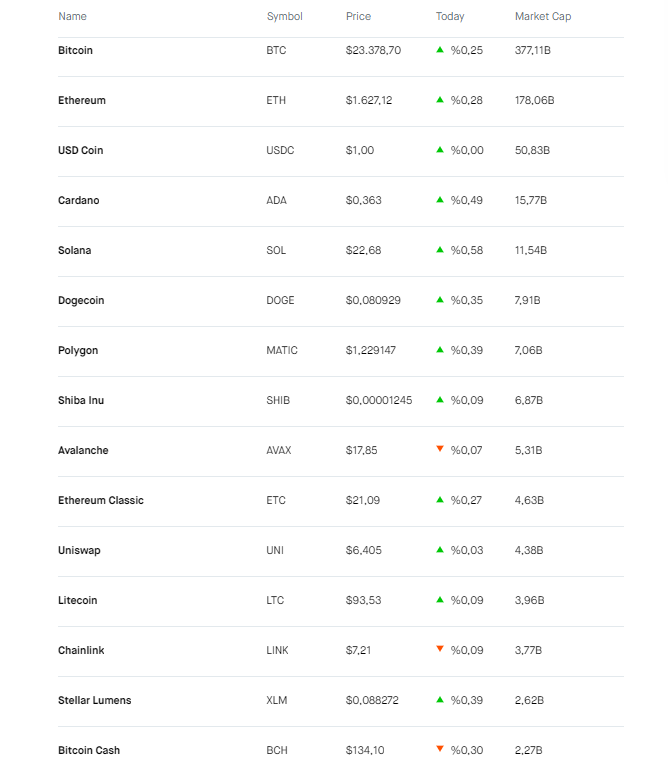Click USD Coin's 50,83B market cap
The height and width of the screenshot is (763, 668).
tap(532, 150)
